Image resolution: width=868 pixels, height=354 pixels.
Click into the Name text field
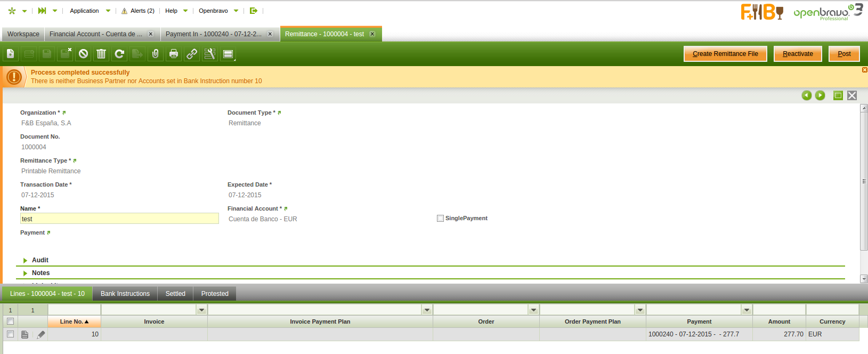coord(119,219)
